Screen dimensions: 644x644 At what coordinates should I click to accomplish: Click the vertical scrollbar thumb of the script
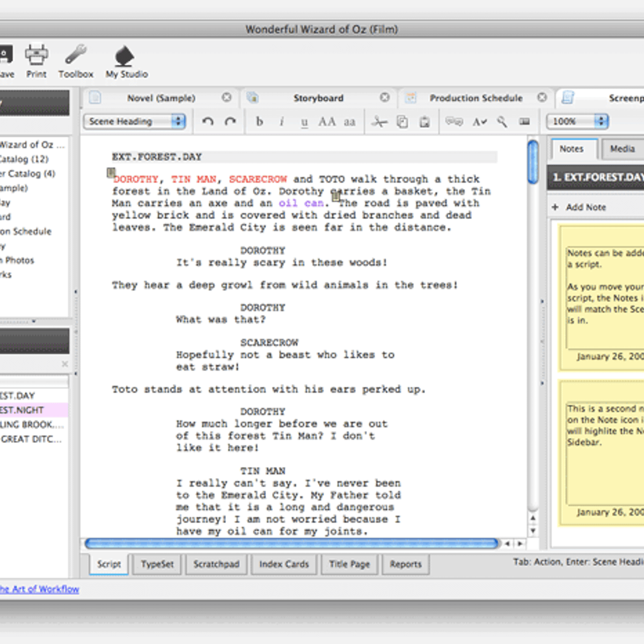click(x=533, y=162)
